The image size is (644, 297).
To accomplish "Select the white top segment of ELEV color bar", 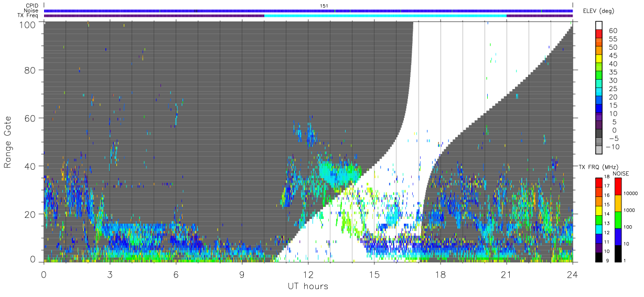I will tap(599, 26).
